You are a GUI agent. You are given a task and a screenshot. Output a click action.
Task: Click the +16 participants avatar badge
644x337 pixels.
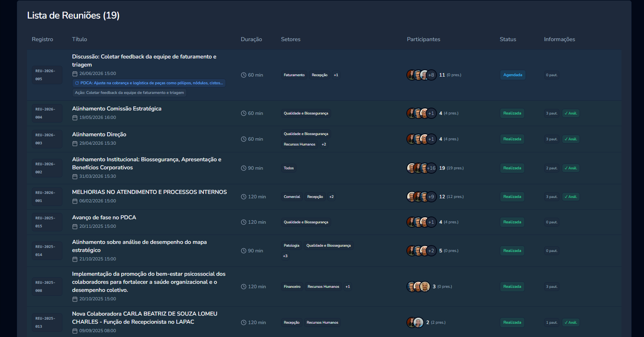[x=431, y=168]
